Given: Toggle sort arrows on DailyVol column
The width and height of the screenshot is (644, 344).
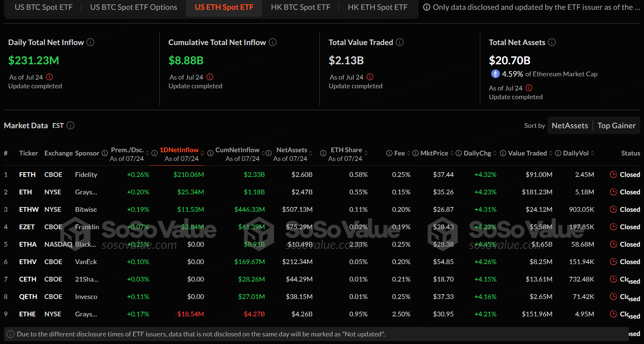Looking at the screenshot, I should coord(592,153).
